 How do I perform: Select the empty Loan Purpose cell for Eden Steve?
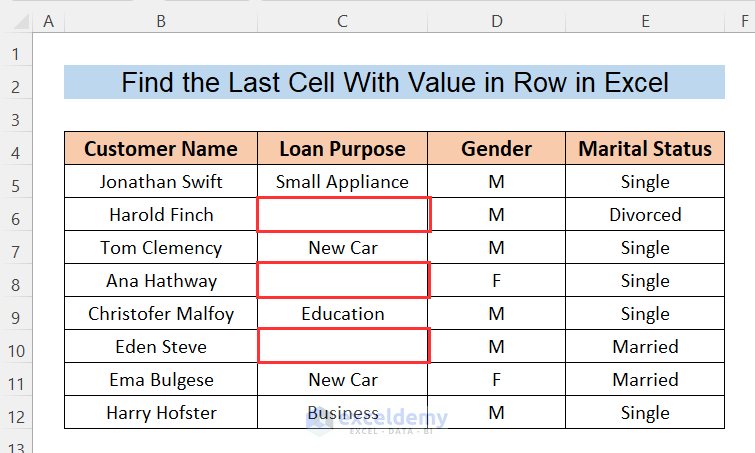click(x=343, y=347)
